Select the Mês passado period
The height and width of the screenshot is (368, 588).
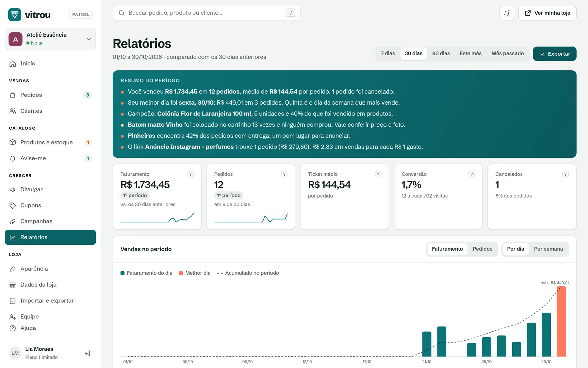(x=508, y=53)
